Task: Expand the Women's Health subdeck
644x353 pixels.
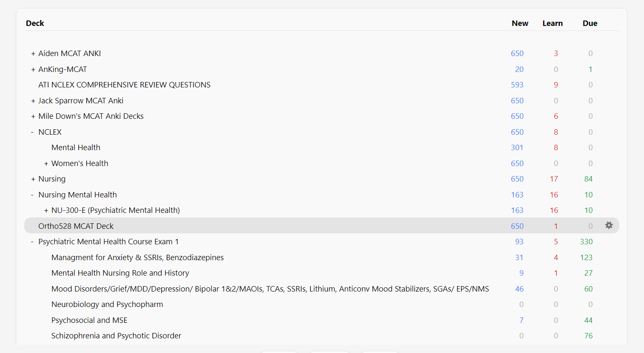Action: [46, 164]
